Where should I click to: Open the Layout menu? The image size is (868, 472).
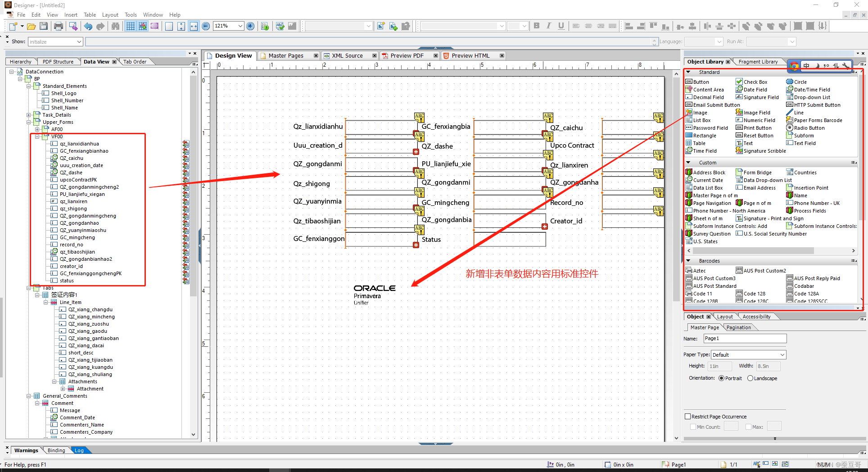pos(110,15)
